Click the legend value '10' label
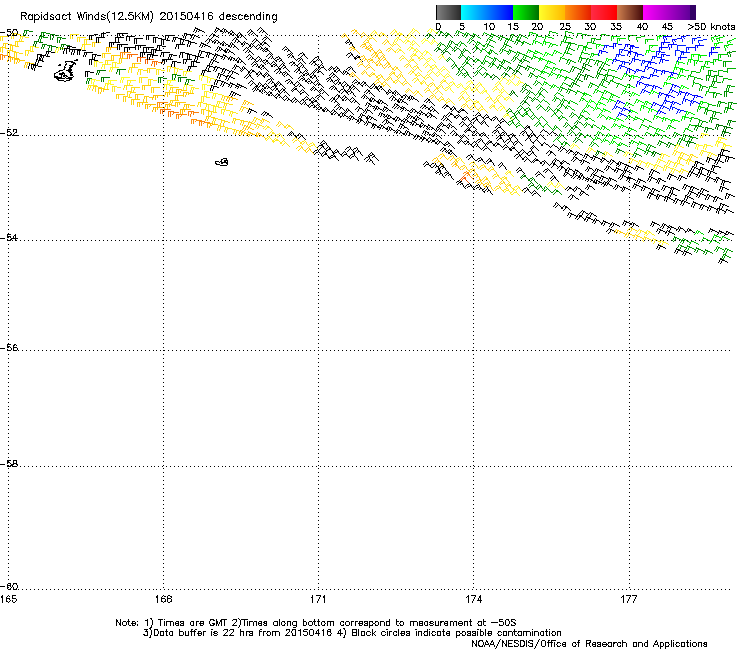Image resolution: width=740 pixels, height=650 pixels. coord(489,27)
